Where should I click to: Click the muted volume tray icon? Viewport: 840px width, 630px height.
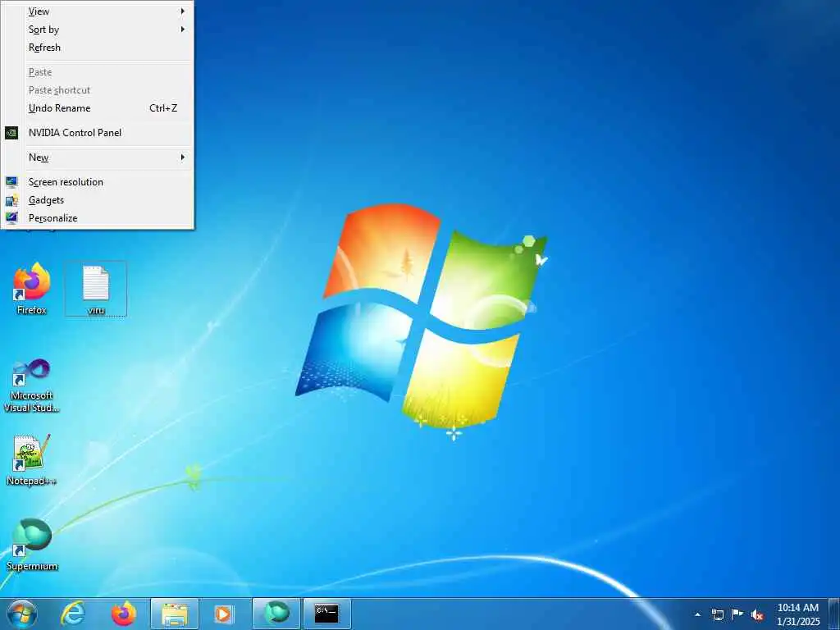point(757,615)
